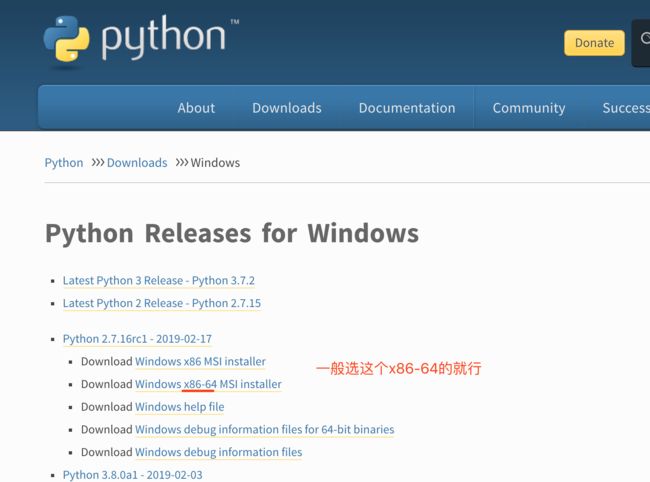Open the Community menu

pyautogui.click(x=529, y=108)
